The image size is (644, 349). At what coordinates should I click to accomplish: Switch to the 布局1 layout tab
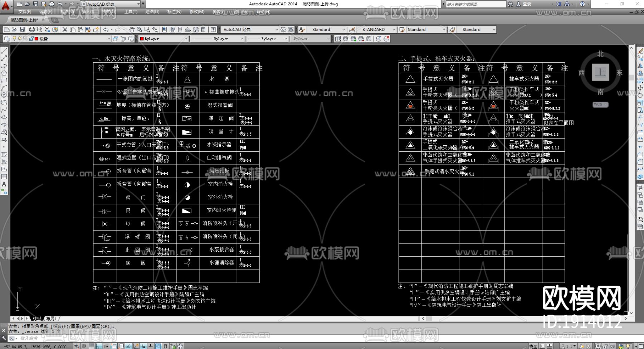[x=51, y=318]
